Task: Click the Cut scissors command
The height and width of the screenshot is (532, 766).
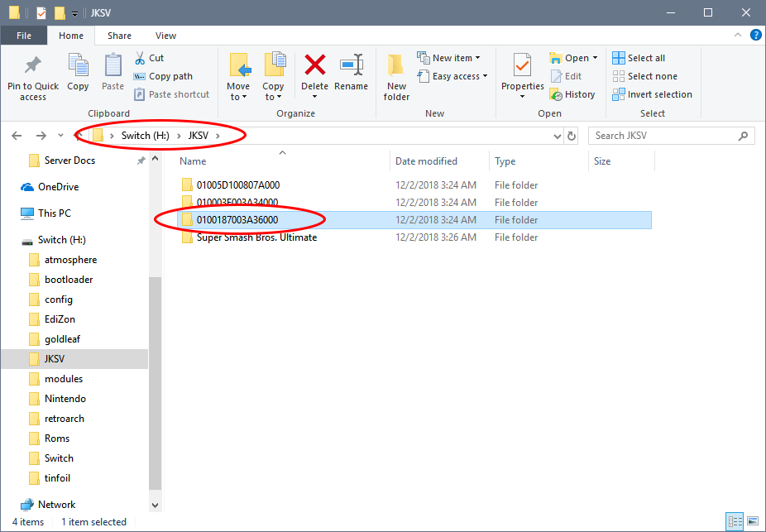Action: [149, 58]
